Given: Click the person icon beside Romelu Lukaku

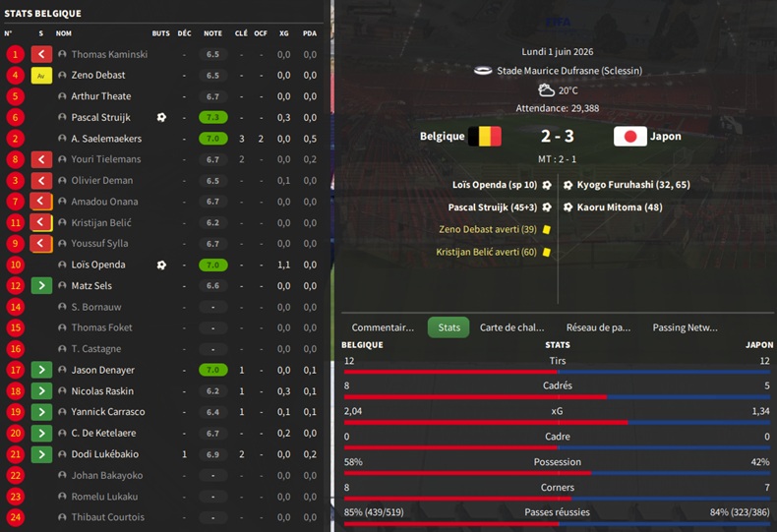Looking at the screenshot, I should coord(62,497).
